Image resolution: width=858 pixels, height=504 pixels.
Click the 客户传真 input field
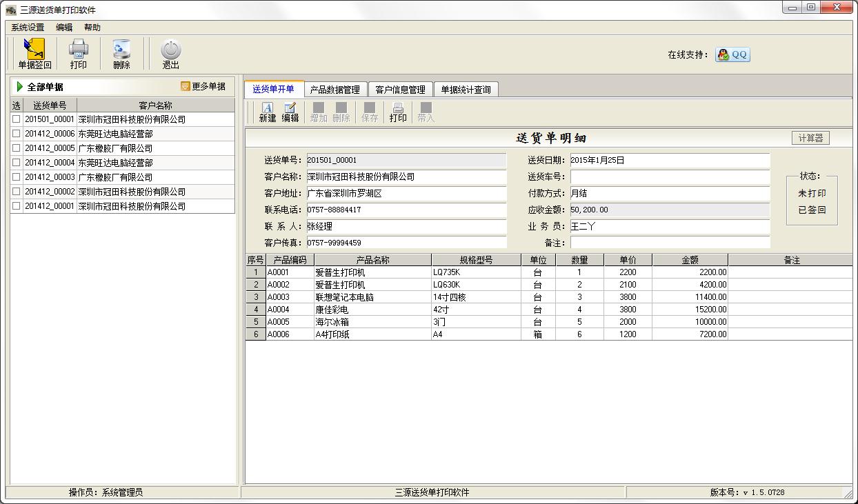pos(406,243)
